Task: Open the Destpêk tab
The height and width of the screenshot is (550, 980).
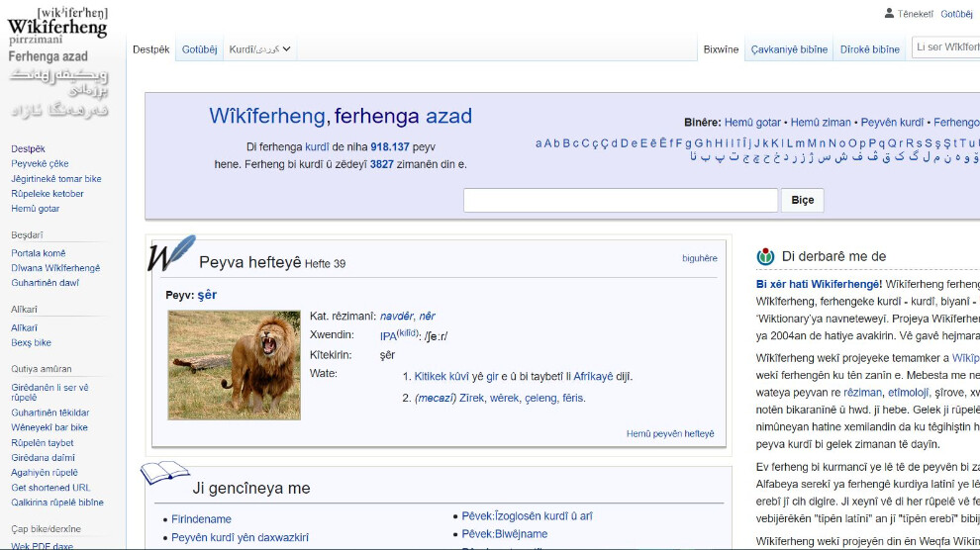Action: [x=150, y=49]
